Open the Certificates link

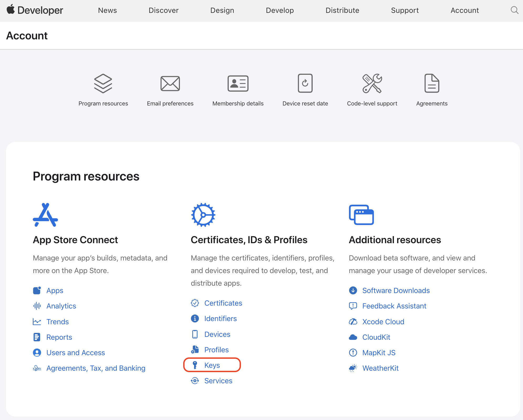point(223,303)
